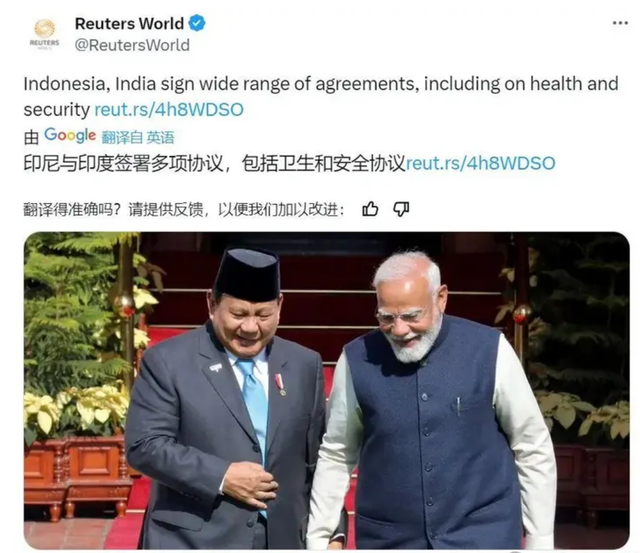This screenshot has width=640, height=553.
Task: Click the 由 character before Google logo
Action: tap(31, 138)
